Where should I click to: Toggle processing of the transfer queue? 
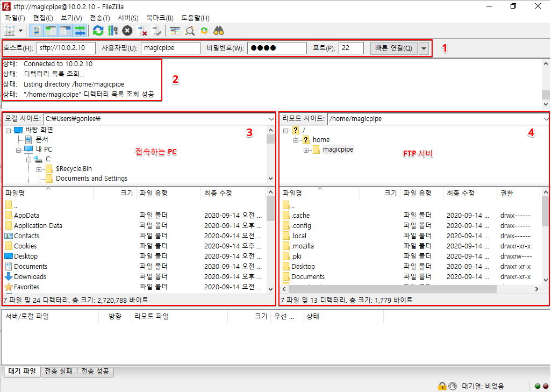pos(113,31)
